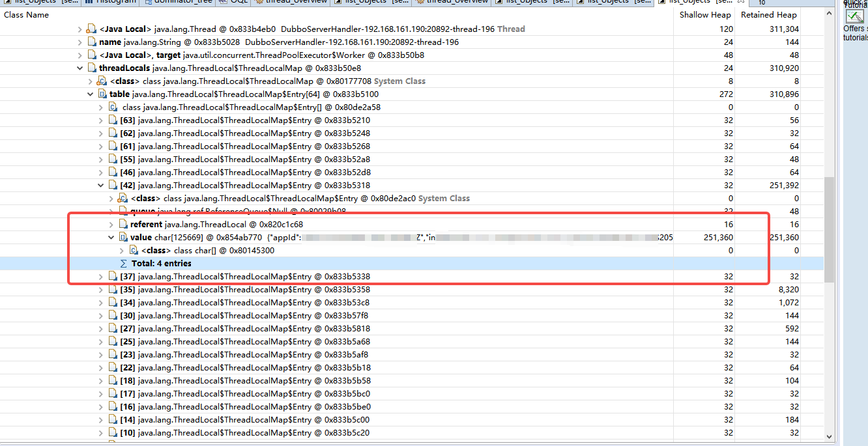Image resolution: width=868 pixels, height=446 pixels.
Task: Click the object icon of entry [63]
Action: pyautogui.click(x=113, y=120)
